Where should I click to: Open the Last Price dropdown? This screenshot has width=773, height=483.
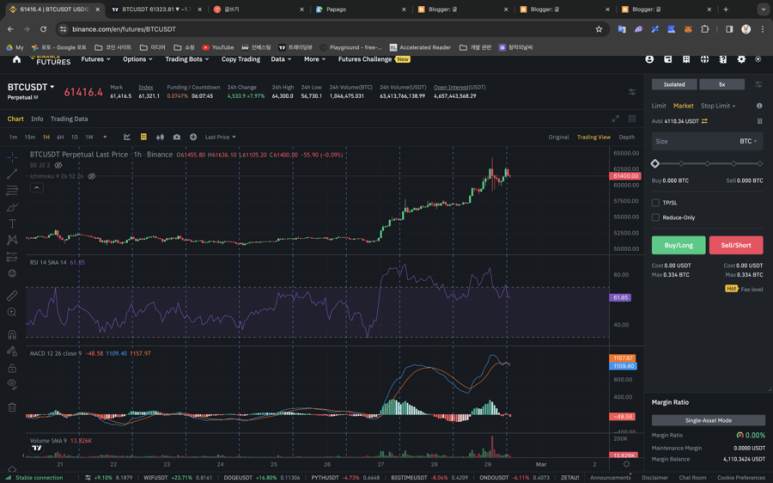point(220,137)
